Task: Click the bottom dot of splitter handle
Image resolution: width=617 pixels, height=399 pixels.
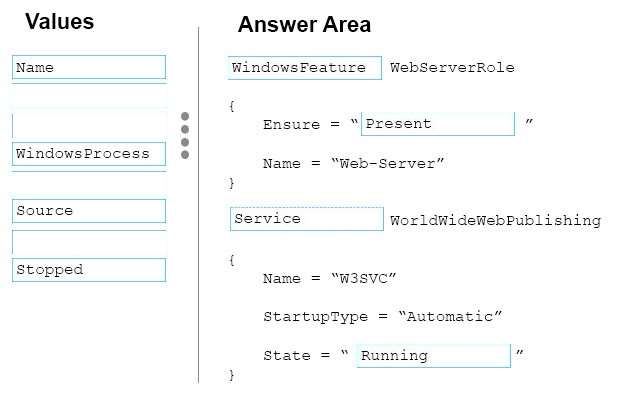Action: point(185,155)
